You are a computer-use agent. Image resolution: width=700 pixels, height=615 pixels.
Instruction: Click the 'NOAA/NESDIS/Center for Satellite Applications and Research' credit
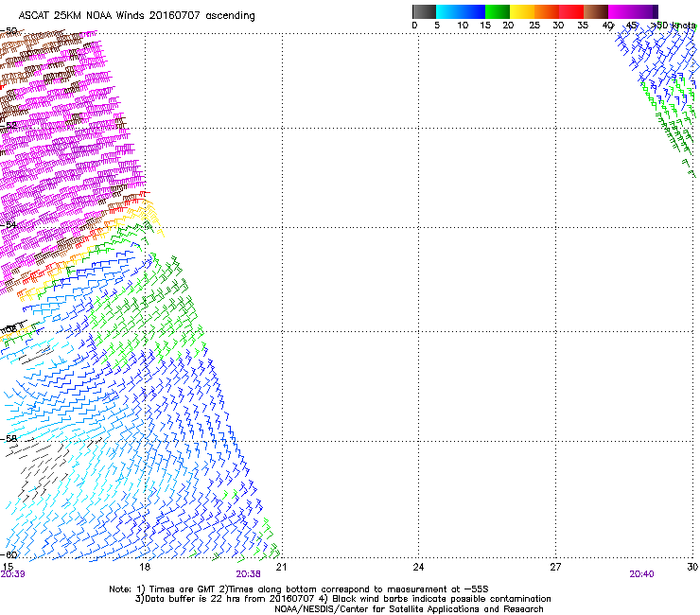[x=409, y=609]
